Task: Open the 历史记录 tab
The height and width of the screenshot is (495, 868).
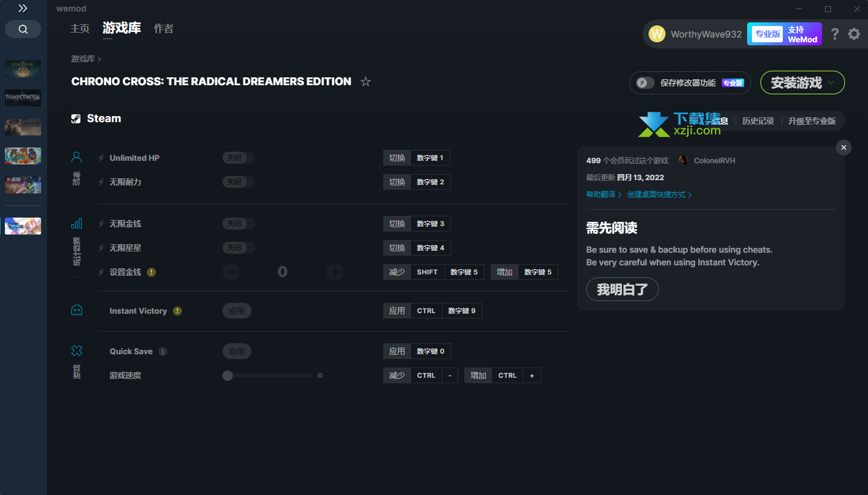Action: click(758, 121)
